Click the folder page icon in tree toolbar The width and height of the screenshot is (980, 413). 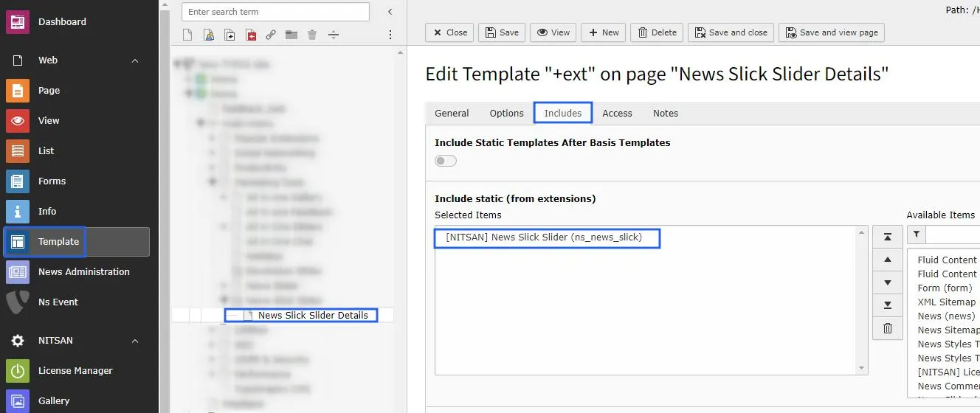[x=291, y=35]
